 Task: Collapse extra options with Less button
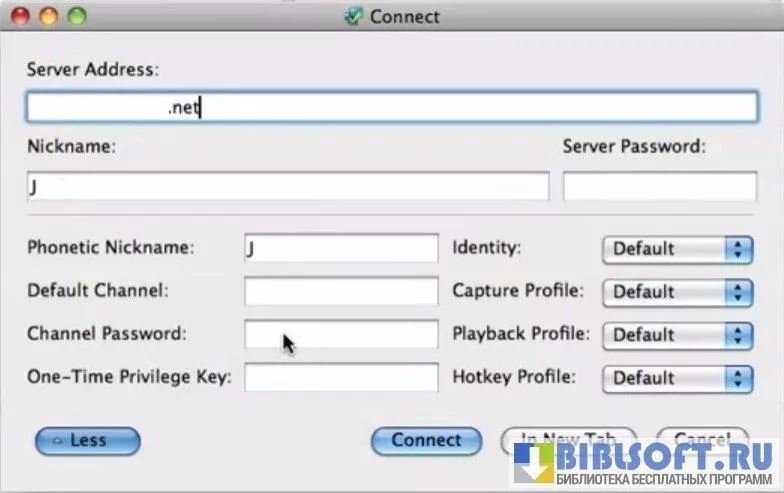click(87, 440)
